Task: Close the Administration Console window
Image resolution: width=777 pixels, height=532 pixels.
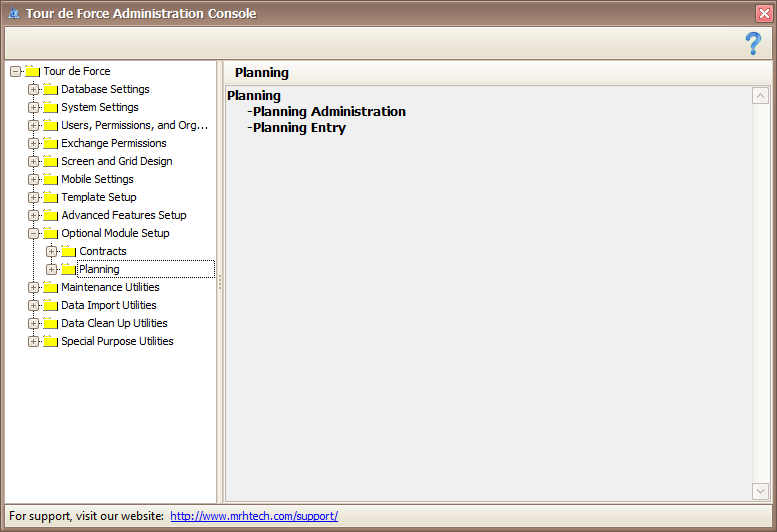Action: coord(764,13)
